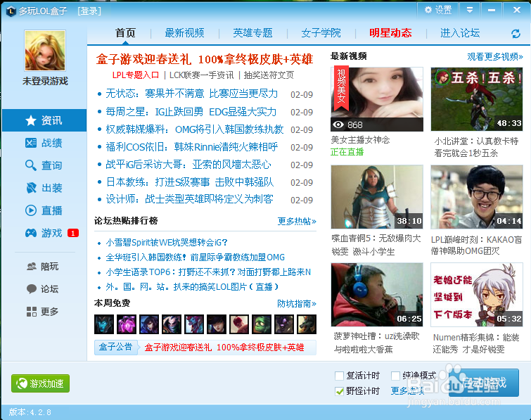Viewport: 531px width, 420px height.
Task: Enable the 纯净模式 checkbox
Action: (x=395, y=376)
